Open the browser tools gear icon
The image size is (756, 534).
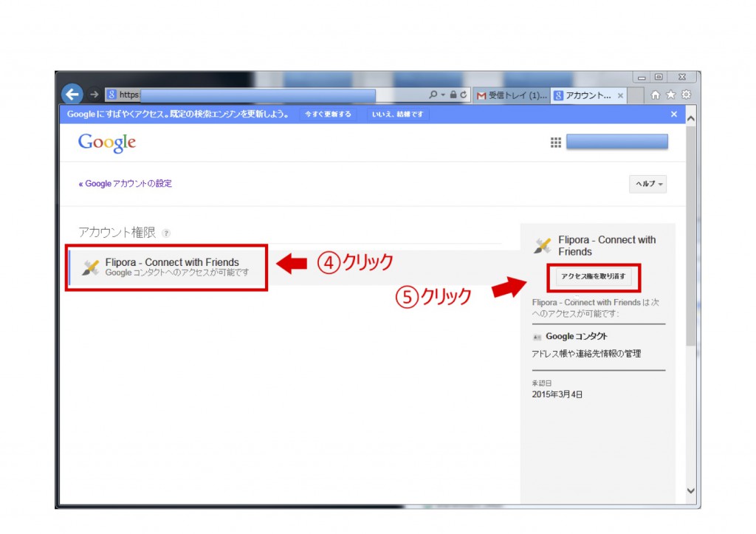tap(686, 95)
